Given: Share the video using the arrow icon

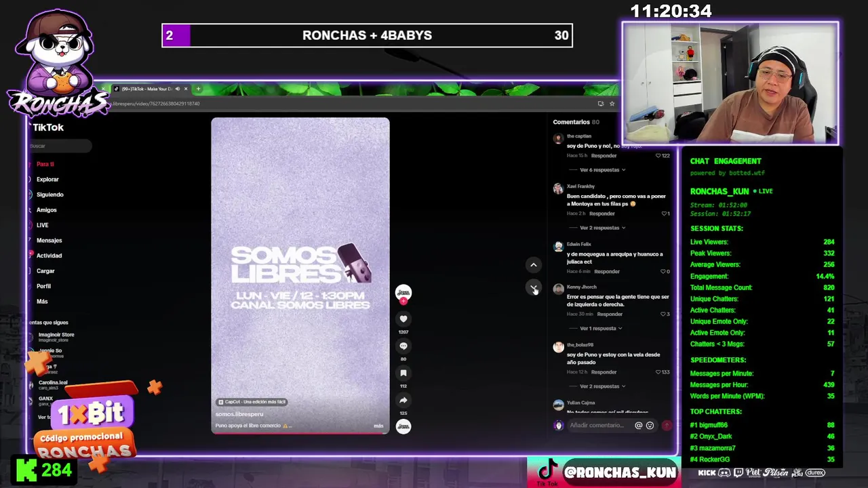Looking at the screenshot, I should pyautogui.click(x=403, y=400).
